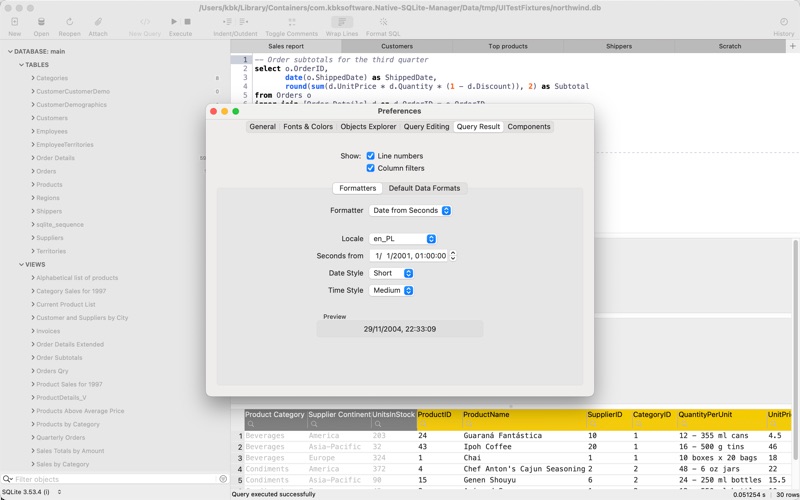Select the Employees table in sidebar

point(52,131)
